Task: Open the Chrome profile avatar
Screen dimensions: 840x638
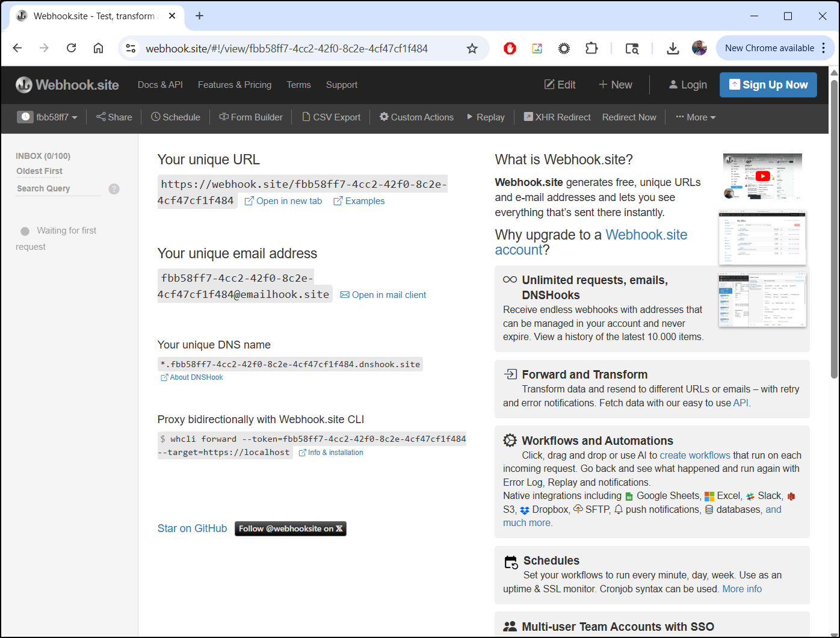Action: coord(699,48)
